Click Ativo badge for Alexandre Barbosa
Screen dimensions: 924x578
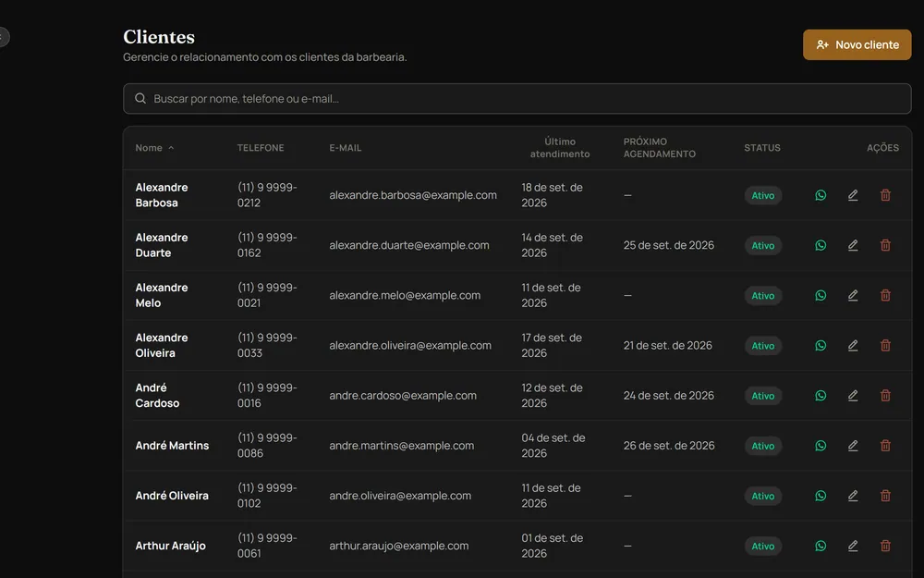point(762,195)
